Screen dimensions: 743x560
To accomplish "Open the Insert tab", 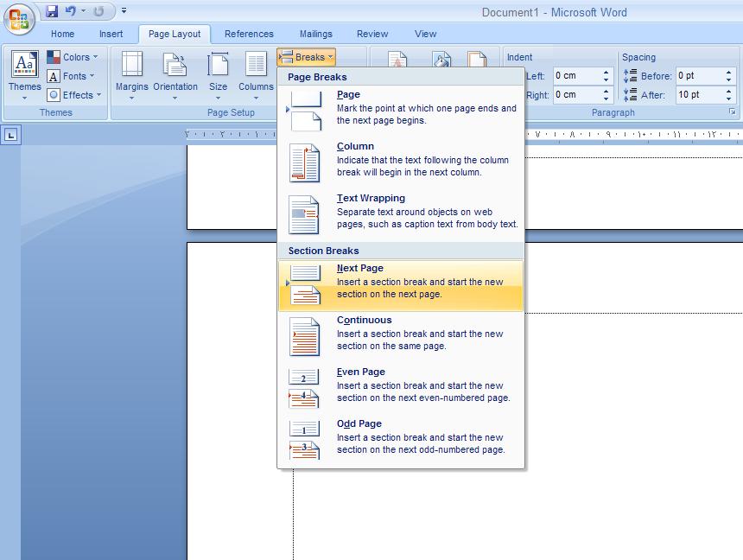I will tap(111, 34).
